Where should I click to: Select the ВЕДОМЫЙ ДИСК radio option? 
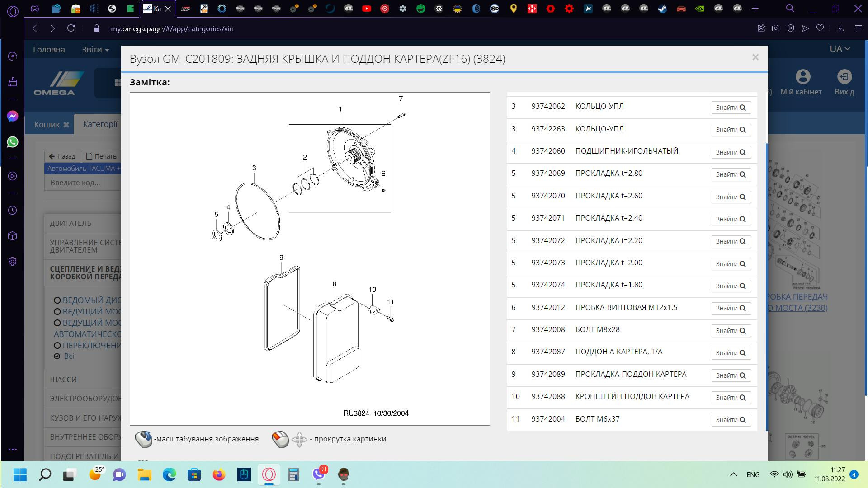57,300
